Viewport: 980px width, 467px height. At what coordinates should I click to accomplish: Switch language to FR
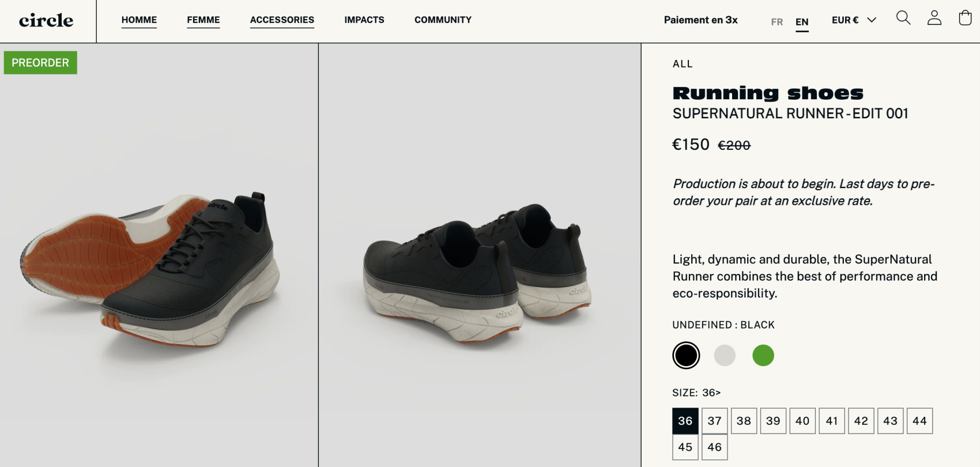[x=777, y=22]
